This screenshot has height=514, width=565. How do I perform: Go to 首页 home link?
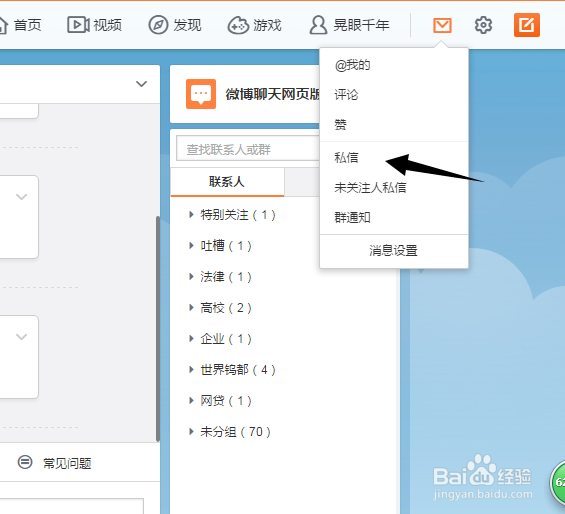(27, 25)
